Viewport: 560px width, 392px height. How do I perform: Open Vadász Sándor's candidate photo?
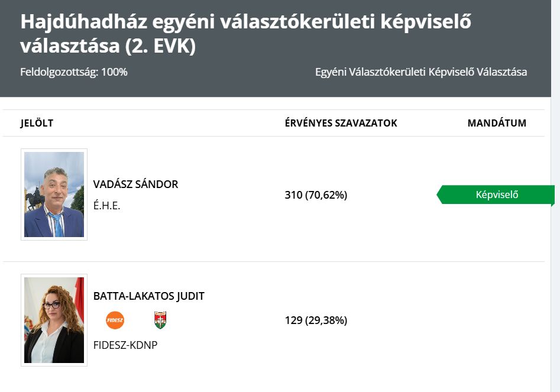(54, 195)
